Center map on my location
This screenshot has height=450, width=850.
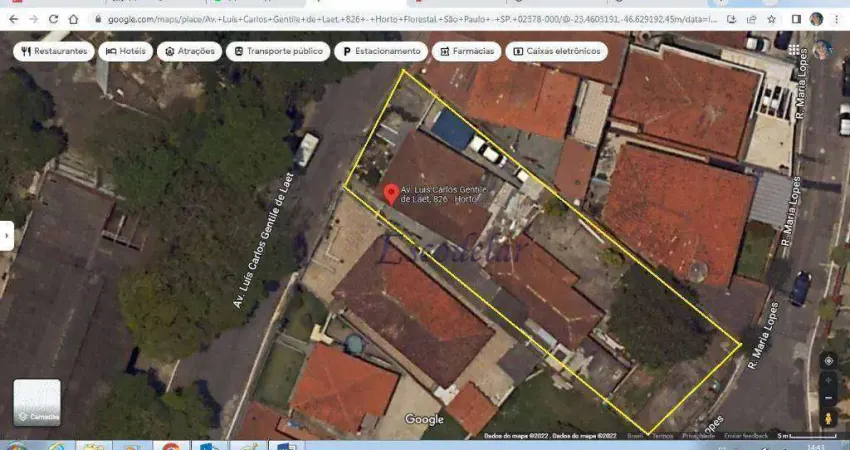tap(828, 361)
